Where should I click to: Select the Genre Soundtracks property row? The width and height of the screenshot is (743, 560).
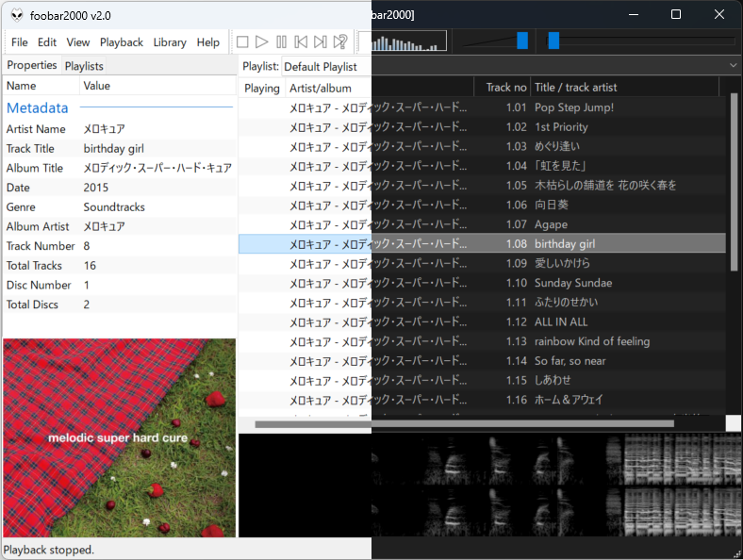[120, 207]
